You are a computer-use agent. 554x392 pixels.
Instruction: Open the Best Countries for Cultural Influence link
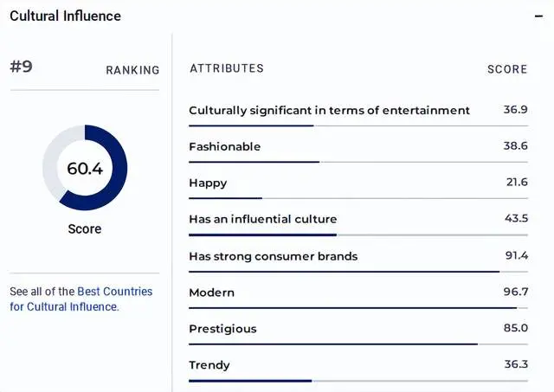81,299
